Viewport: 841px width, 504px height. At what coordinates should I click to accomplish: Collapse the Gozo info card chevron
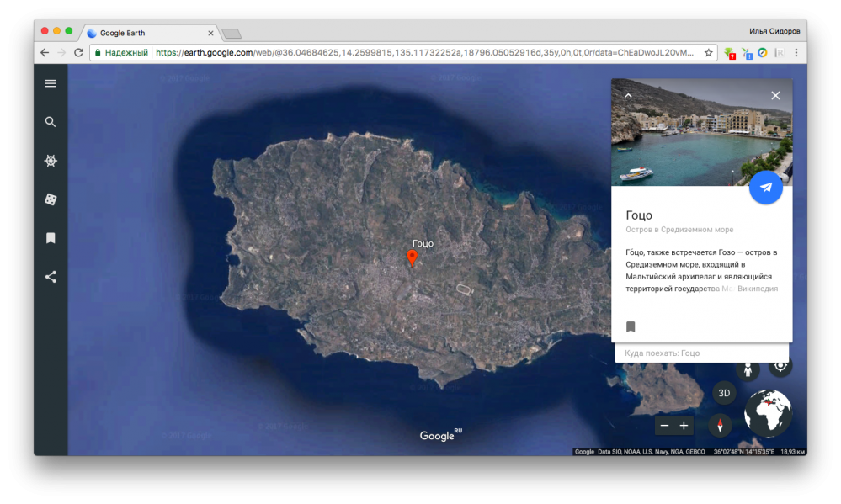(x=628, y=96)
